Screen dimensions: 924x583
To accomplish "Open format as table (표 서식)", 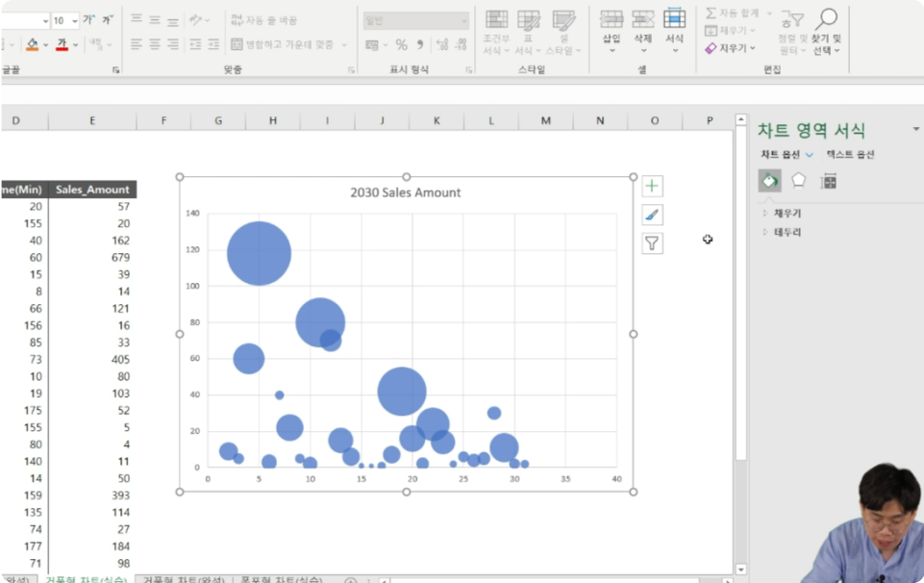I will 528,33.
